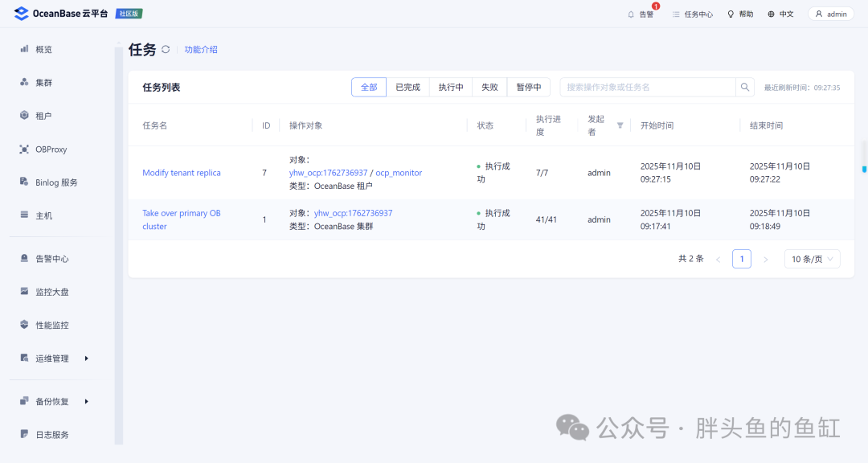The height and width of the screenshot is (463, 868).
Task: Click the 7/7 progress cell
Action: tap(542, 173)
